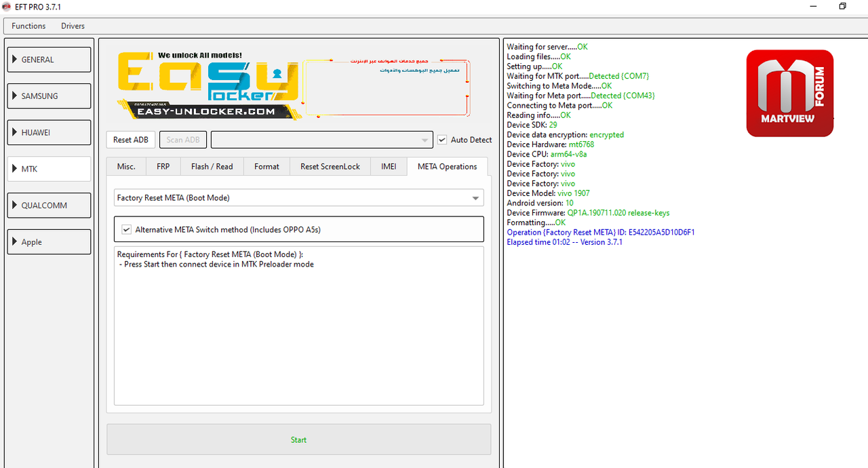Click the Reset ADB button
This screenshot has width=868, height=468.
[x=131, y=140]
